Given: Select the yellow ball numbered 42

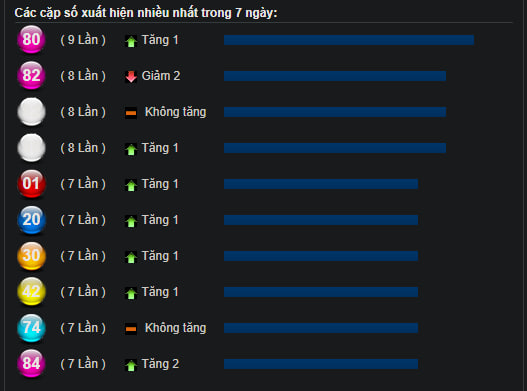Looking at the screenshot, I should [x=31, y=291].
